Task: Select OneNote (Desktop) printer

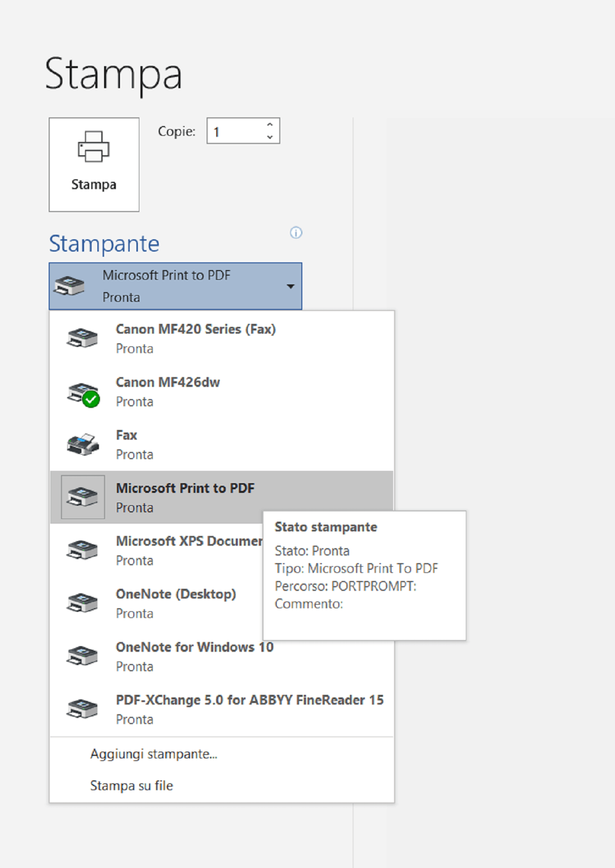Action: pos(157,603)
